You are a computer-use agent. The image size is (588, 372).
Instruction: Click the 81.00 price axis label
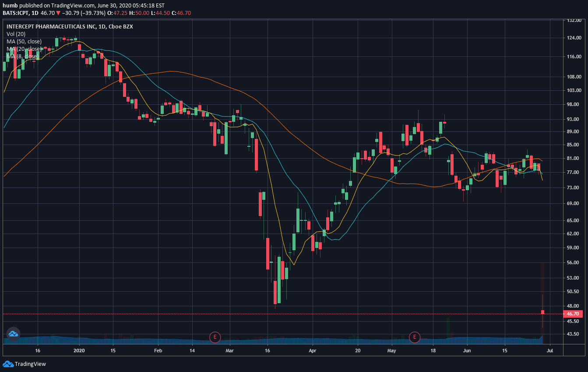pos(573,158)
